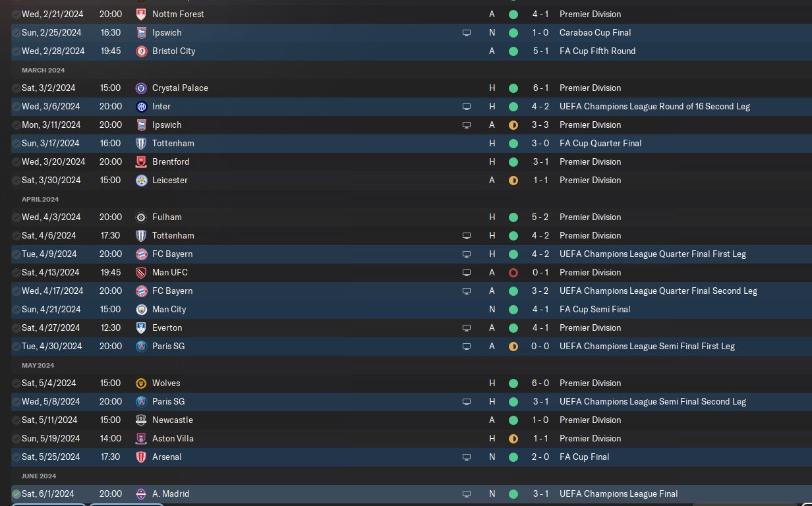Click the TV icon for Man UFC fixture

pyautogui.click(x=467, y=272)
